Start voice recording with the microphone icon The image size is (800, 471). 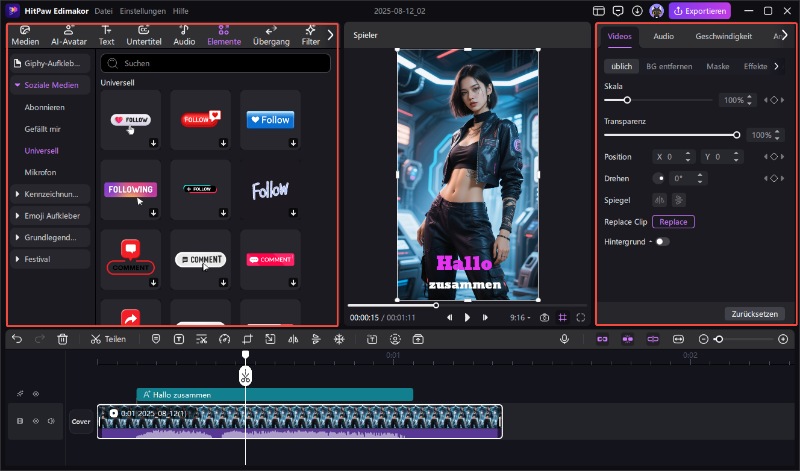tap(564, 339)
